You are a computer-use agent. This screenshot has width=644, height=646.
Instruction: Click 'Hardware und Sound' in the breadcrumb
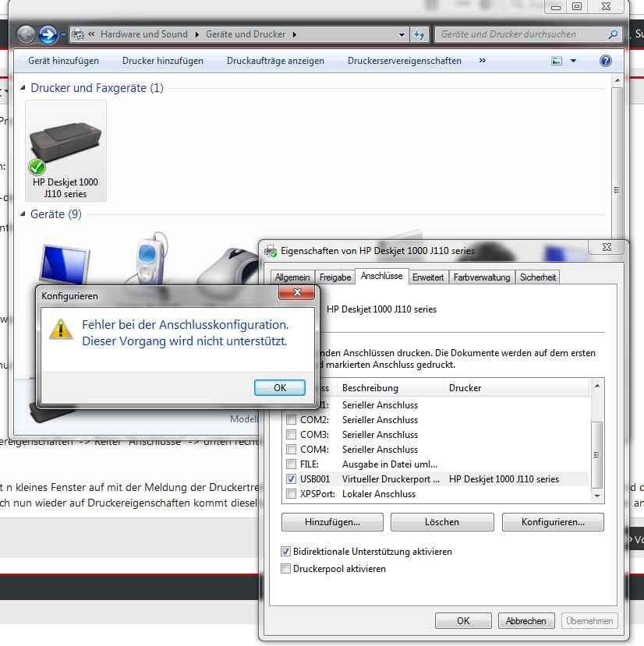(x=144, y=34)
